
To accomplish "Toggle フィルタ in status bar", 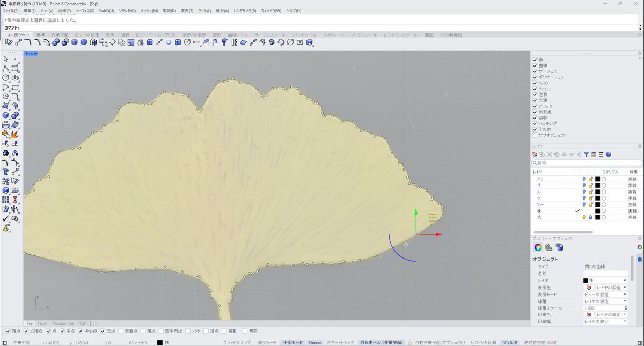I will tap(510, 342).
